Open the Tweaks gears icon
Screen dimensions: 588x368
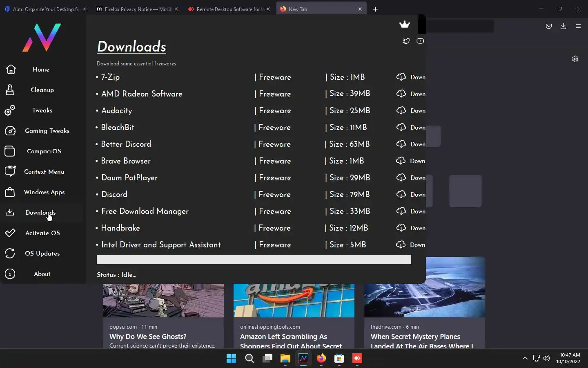(x=10, y=110)
